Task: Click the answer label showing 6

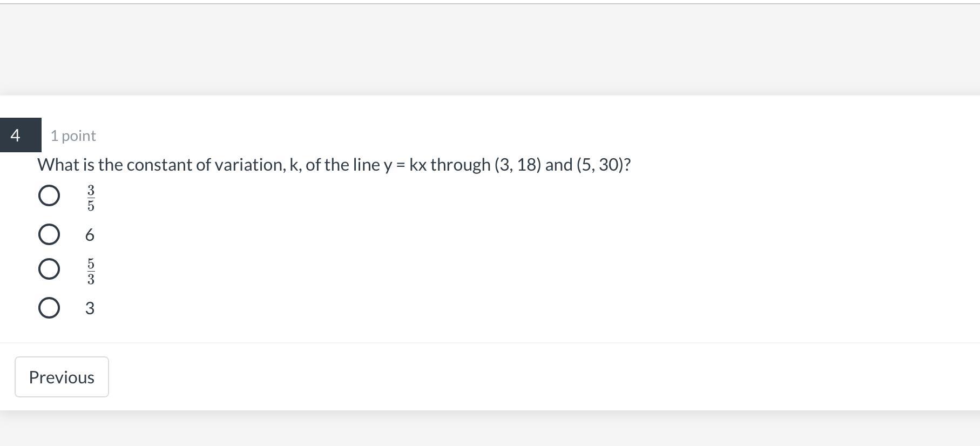Action: point(90,235)
